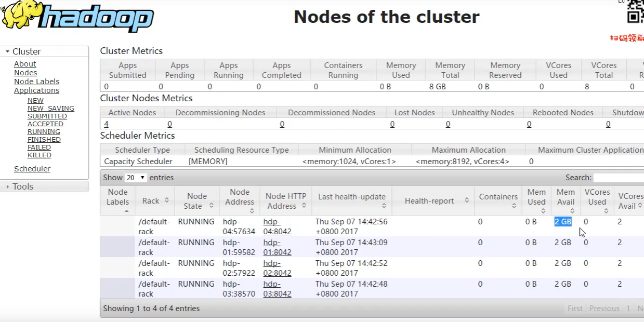Open the hdp-02:8042 node HTTP address

[x=277, y=268]
